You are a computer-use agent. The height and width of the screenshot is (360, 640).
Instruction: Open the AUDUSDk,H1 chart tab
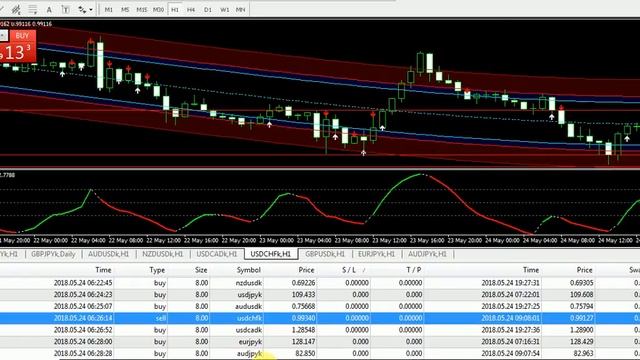coord(108,254)
